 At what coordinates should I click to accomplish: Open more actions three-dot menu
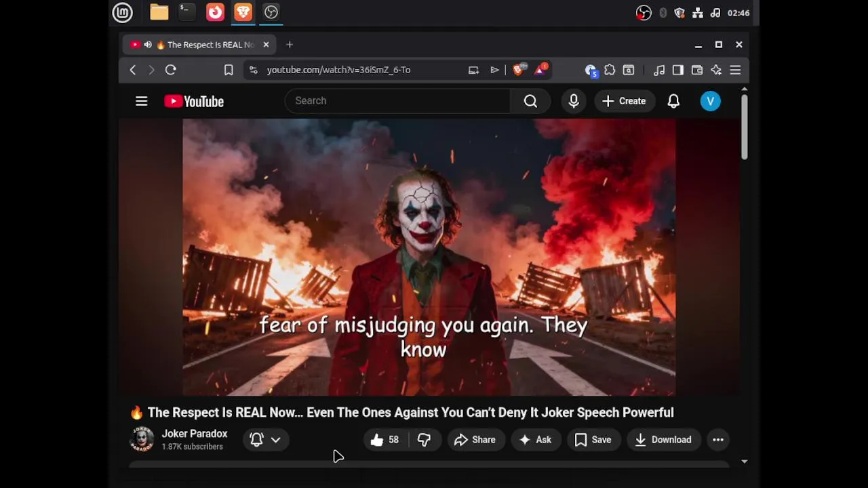coord(718,440)
